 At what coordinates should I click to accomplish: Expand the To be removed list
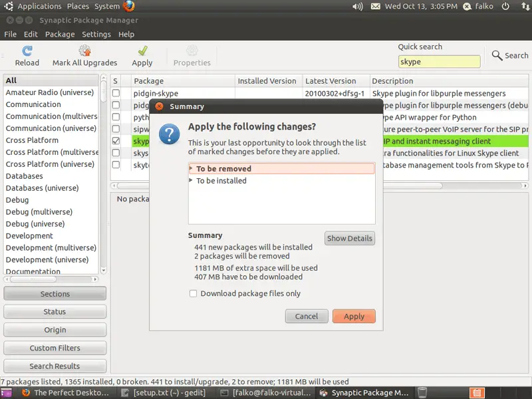(191, 168)
